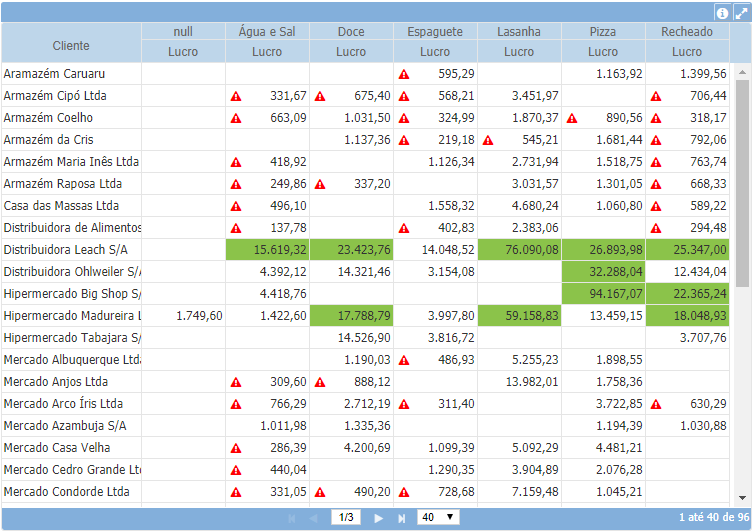The image size is (753, 531).
Task: Click warning icon beside 663,09
Action: 236,118
